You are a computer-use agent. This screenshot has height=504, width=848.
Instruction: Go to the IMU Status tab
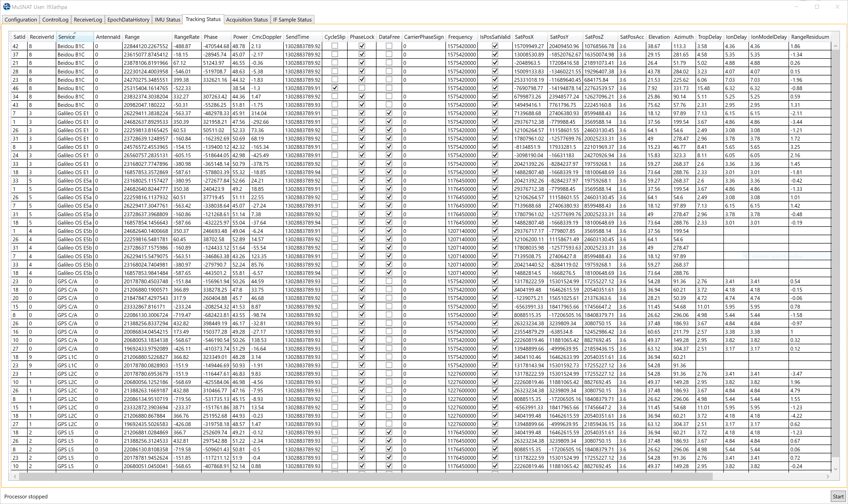coord(167,20)
